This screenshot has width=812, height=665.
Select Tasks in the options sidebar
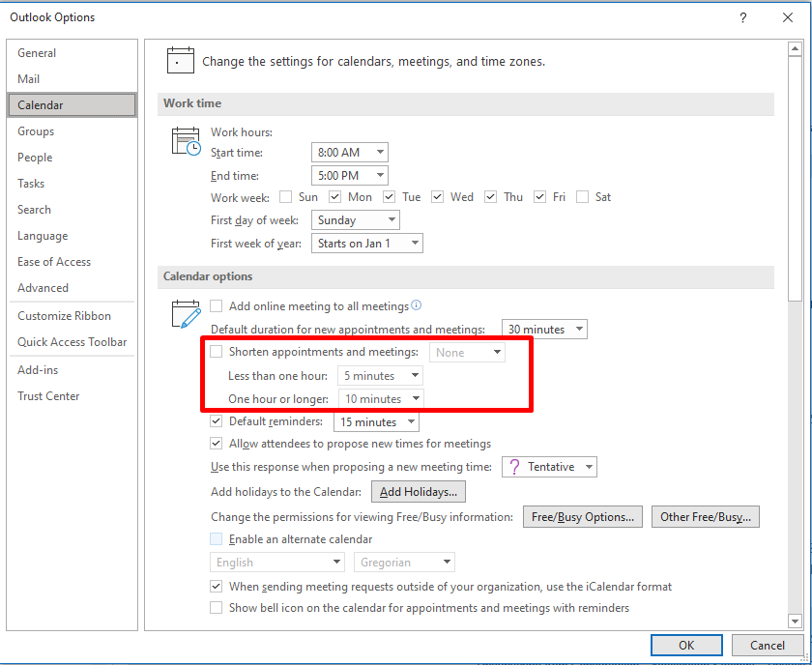tap(72, 184)
